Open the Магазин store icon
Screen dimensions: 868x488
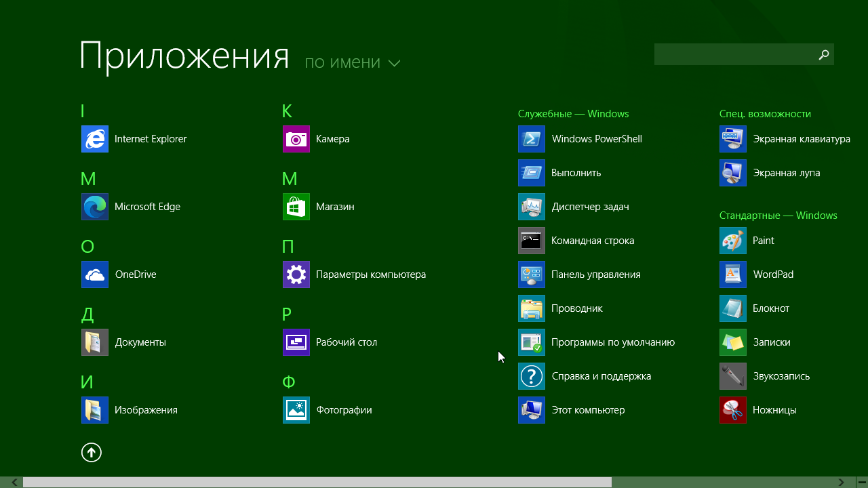click(x=296, y=207)
